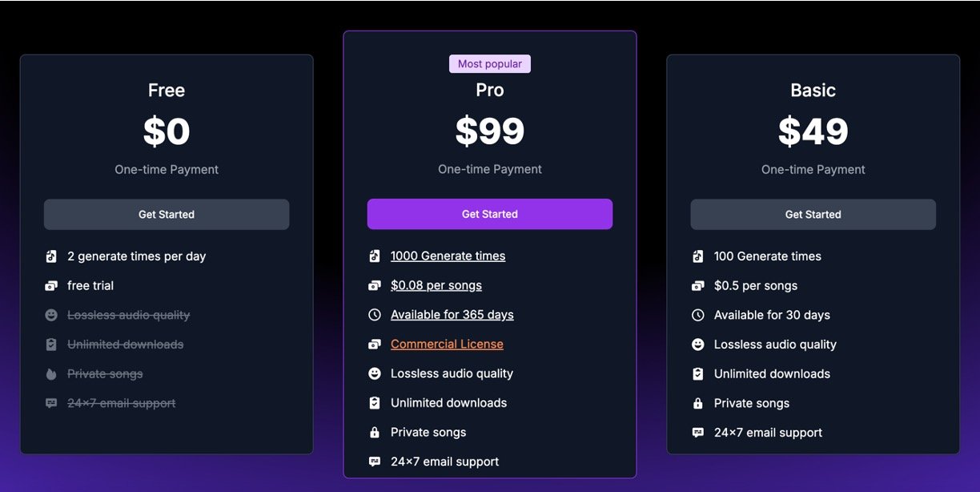Click the 1000 Generate times link
Viewport: 980px width, 492px height.
coord(448,256)
